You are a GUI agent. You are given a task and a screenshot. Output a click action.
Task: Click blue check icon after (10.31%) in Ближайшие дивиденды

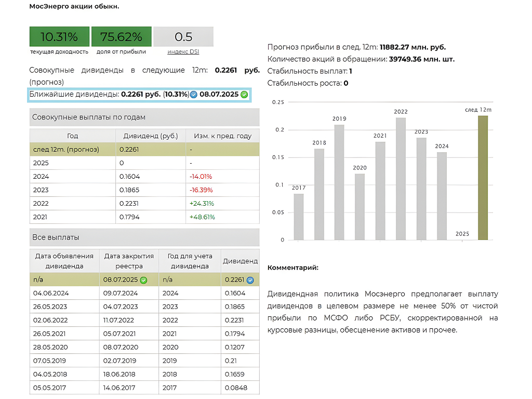tap(194, 95)
